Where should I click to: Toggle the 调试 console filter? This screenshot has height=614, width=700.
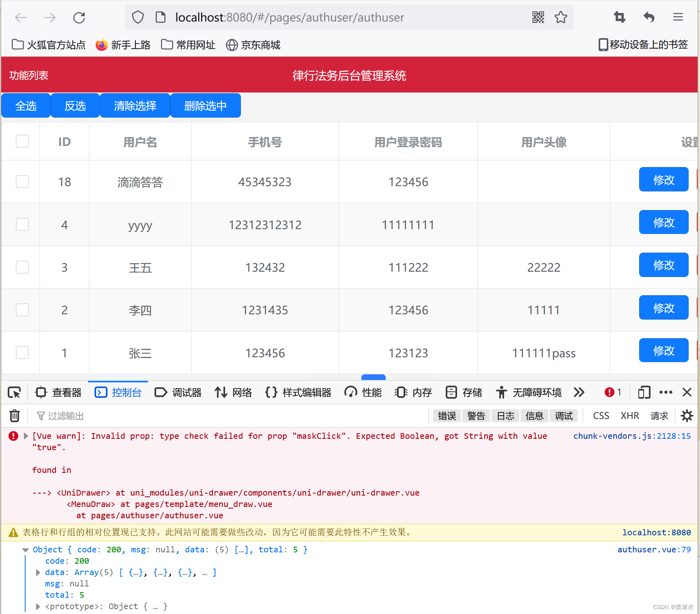click(564, 416)
